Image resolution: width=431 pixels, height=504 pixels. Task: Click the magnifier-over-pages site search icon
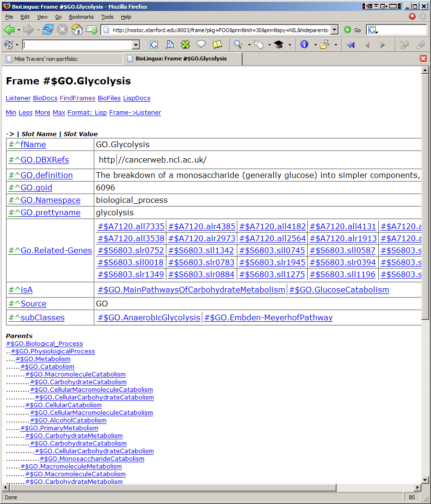tap(170, 44)
